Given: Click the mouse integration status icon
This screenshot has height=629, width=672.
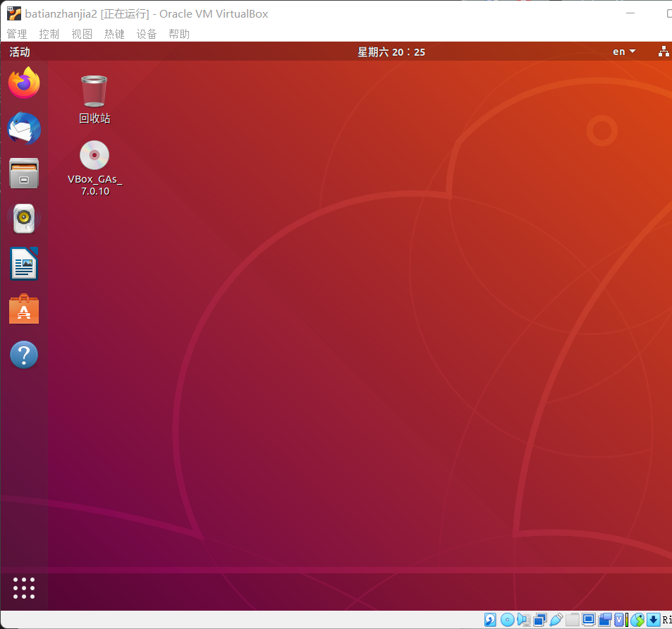Looking at the screenshot, I should pyautogui.click(x=637, y=620).
